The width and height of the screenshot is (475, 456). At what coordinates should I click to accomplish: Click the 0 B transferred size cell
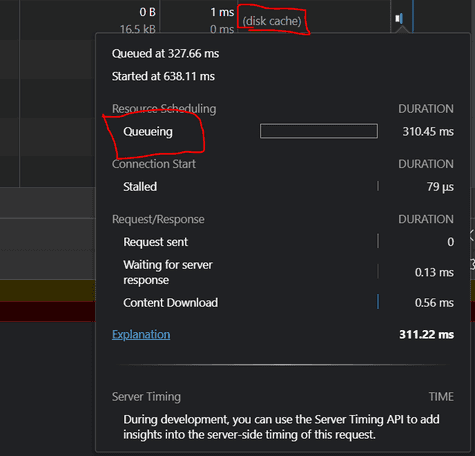point(147,12)
